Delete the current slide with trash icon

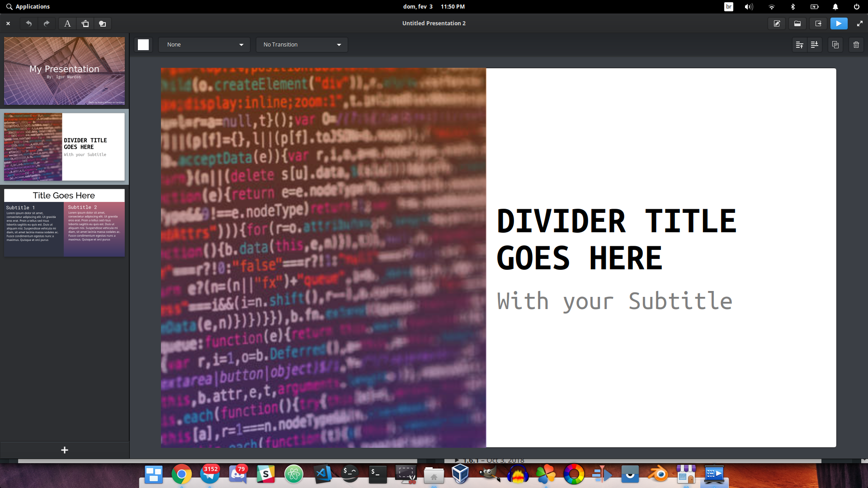click(x=856, y=45)
